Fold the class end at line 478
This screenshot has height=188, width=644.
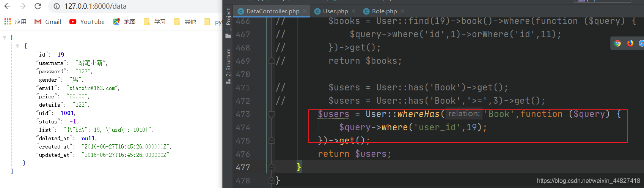point(272,180)
